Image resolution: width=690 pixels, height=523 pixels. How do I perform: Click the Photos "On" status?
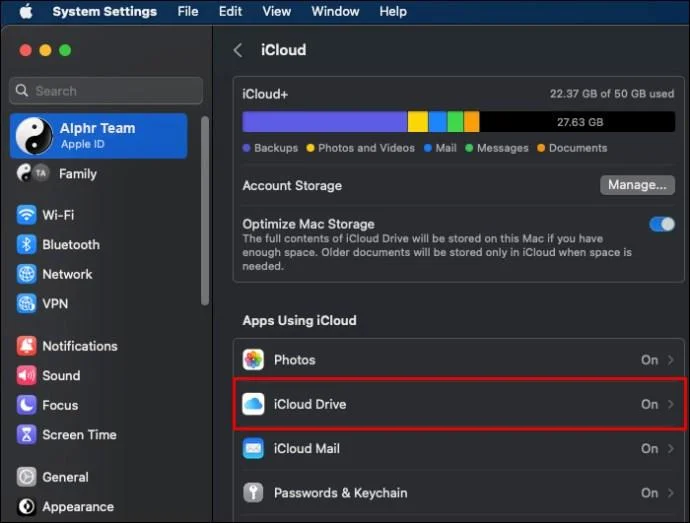tap(650, 360)
